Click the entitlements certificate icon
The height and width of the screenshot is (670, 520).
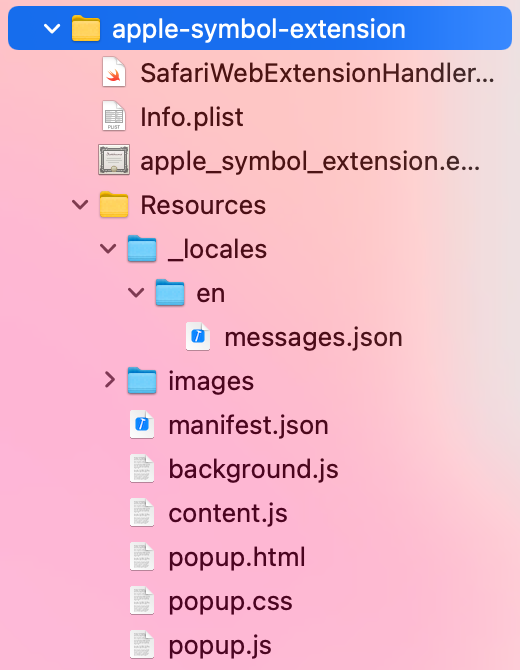click(x=114, y=160)
